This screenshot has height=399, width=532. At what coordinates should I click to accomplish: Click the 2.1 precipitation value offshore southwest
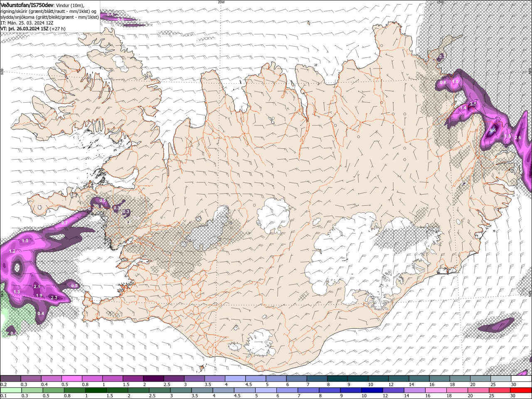click(37, 287)
